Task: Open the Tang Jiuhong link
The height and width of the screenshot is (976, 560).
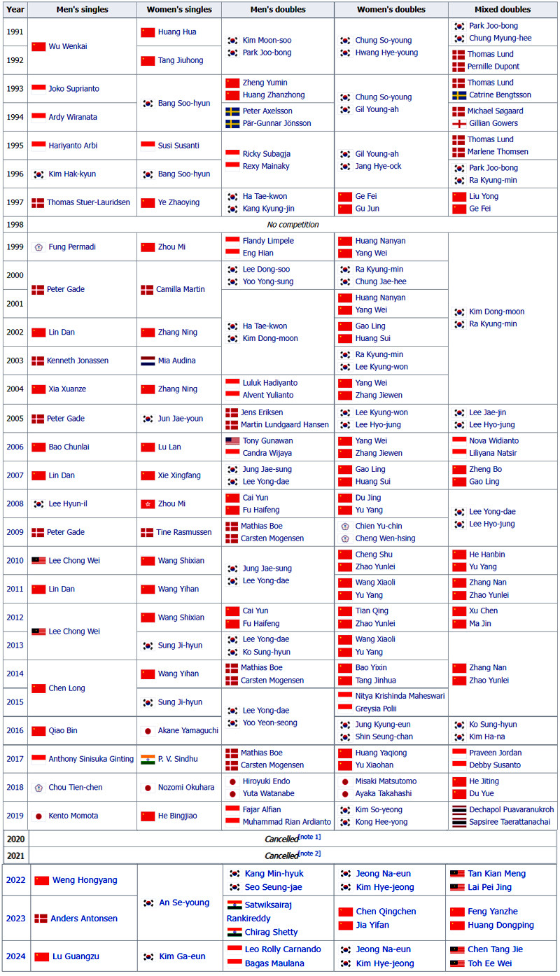Action: pos(181,60)
